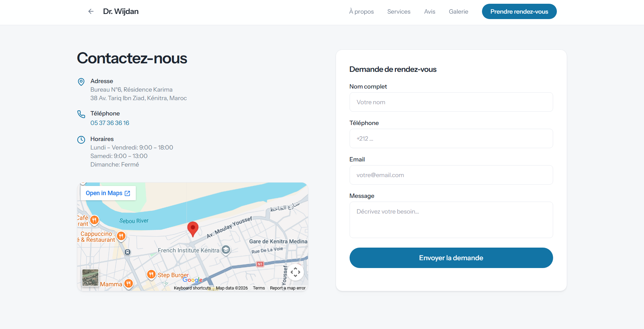Screen dimensions: 644x329
Task: Click the Mamma restaurant map marker
Action: click(x=128, y=283)
